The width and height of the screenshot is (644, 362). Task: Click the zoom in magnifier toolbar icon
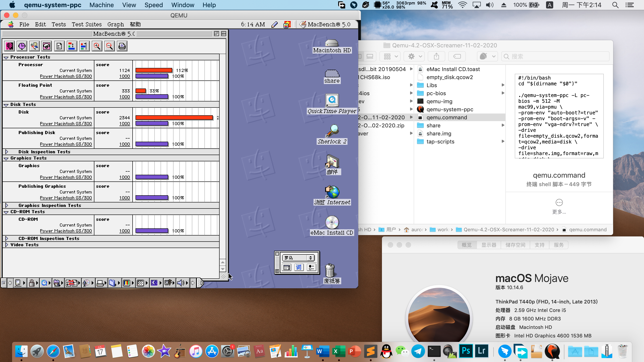pyautogui.click(x=97, y=46)
